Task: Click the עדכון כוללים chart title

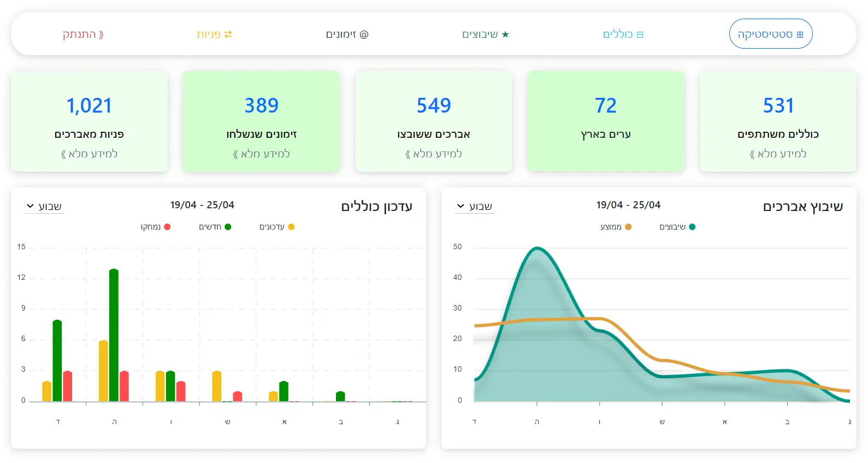Action: 376,207
